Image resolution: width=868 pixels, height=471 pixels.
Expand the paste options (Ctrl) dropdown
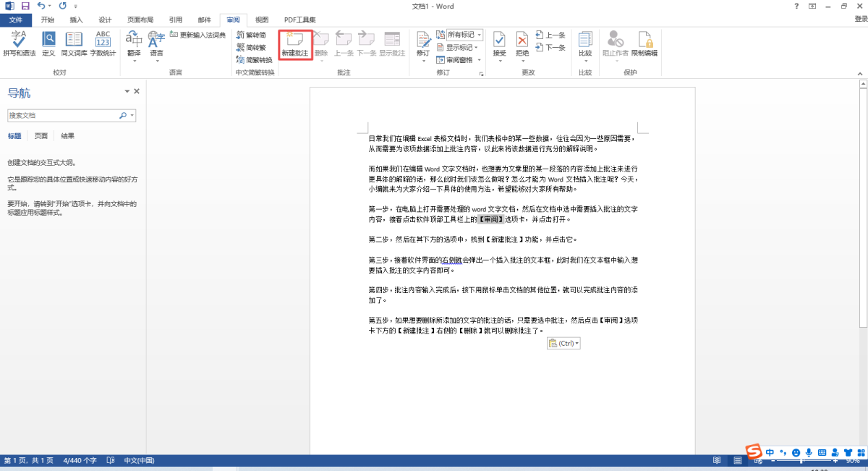(563, 343)
